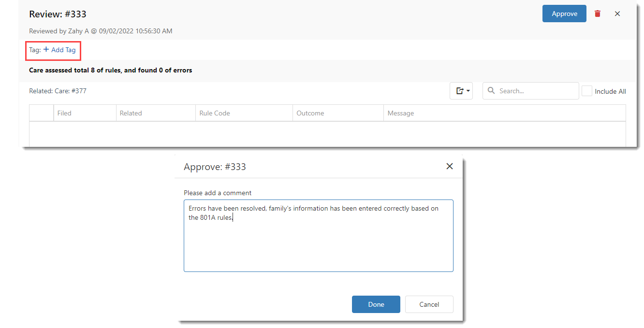This screenshot has width=644, height=328.
Task: Click the magnifier icon in the search box
Action: 491,91
